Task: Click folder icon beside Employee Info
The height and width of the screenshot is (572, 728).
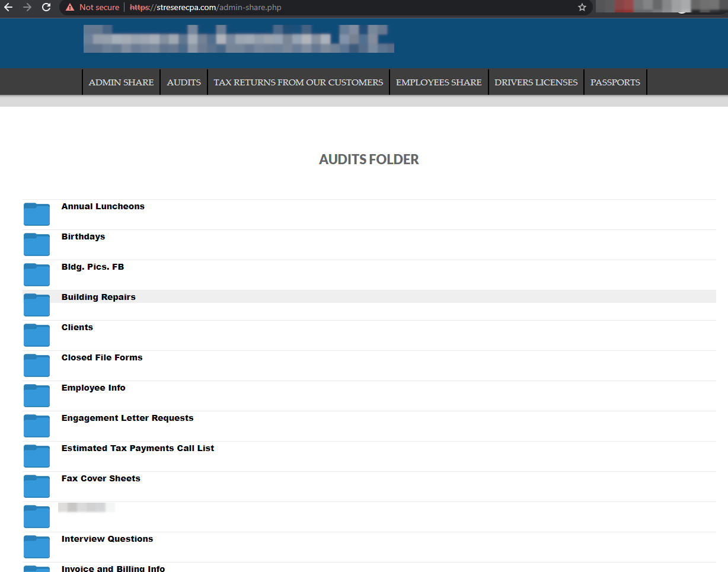Action: pos(37,395)
